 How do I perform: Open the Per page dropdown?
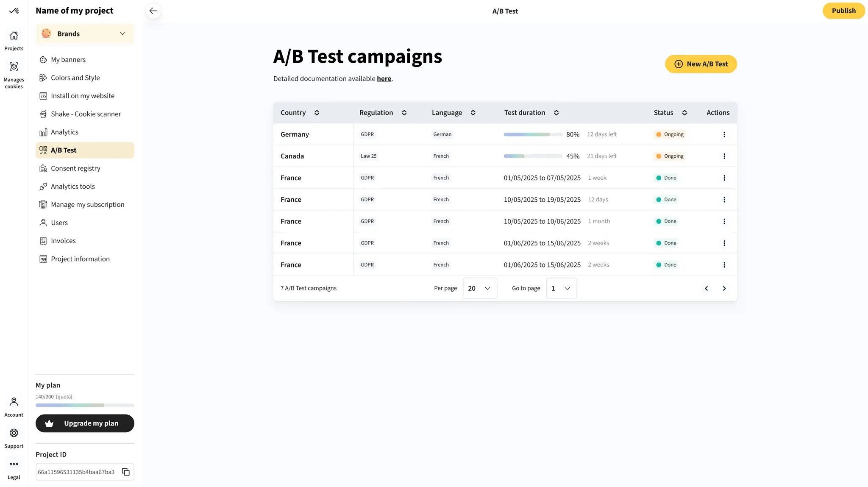(480, 288)
